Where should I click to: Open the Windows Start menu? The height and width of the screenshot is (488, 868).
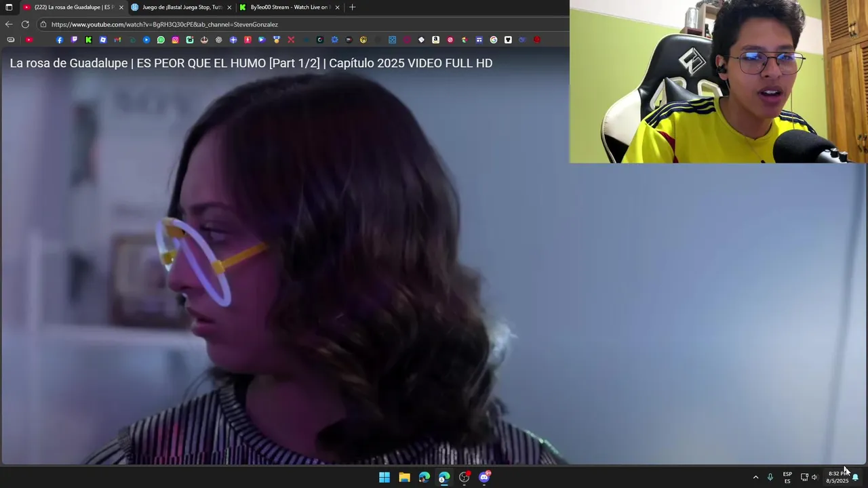[x=384, y=477]
